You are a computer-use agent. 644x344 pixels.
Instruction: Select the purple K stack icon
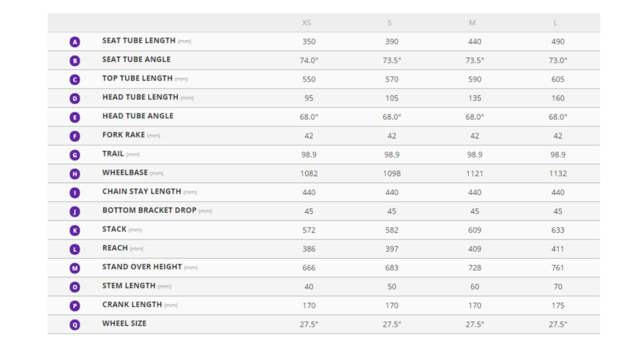[x=75, y=230]
